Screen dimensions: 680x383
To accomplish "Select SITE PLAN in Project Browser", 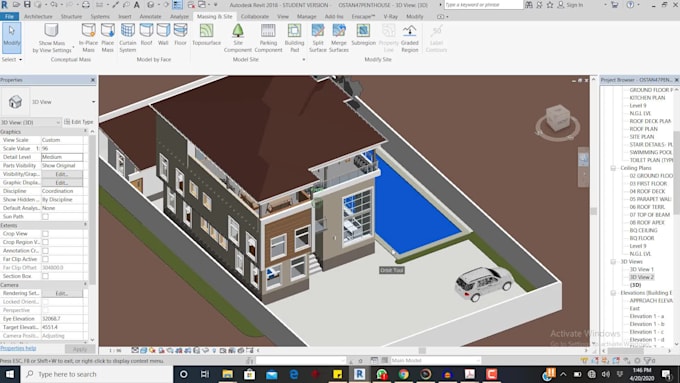I will (x=642, y=137).
